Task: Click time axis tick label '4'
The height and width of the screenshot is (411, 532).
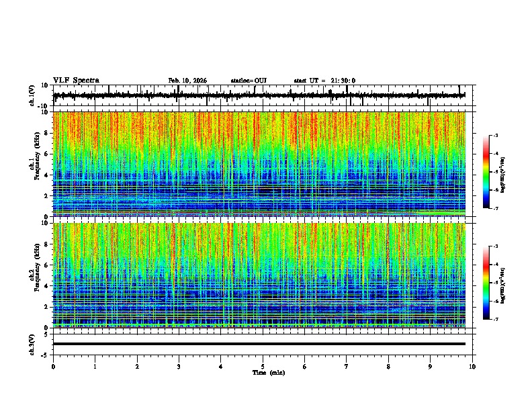Action: 221,367
